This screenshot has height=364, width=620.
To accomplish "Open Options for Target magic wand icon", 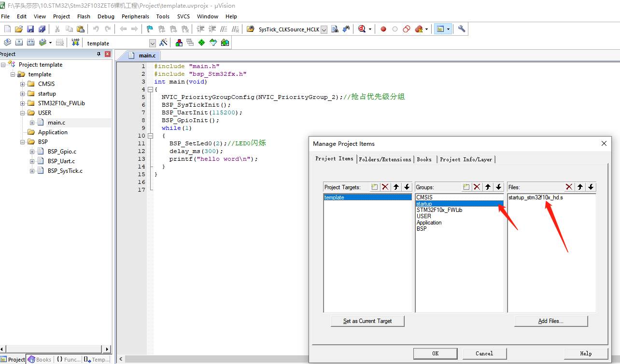I will click(164, 42).
